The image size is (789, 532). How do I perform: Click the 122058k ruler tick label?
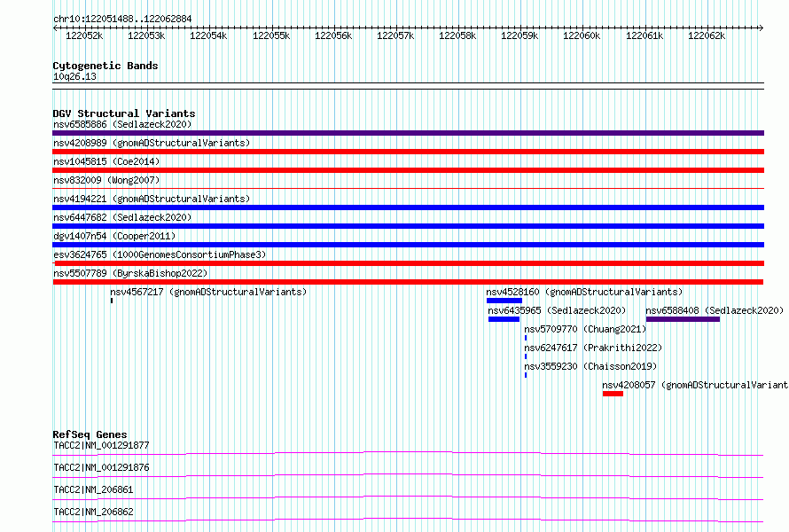(457, 35)
